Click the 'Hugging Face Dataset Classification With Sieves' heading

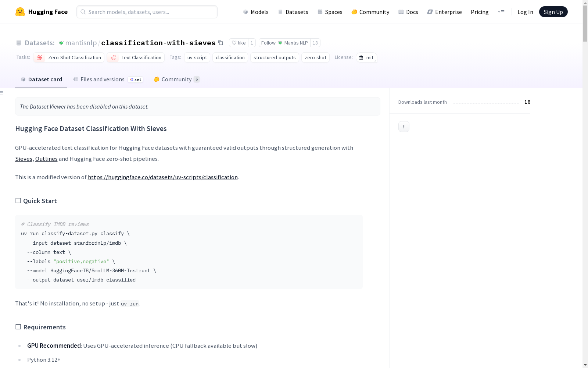tap(91, 128)
